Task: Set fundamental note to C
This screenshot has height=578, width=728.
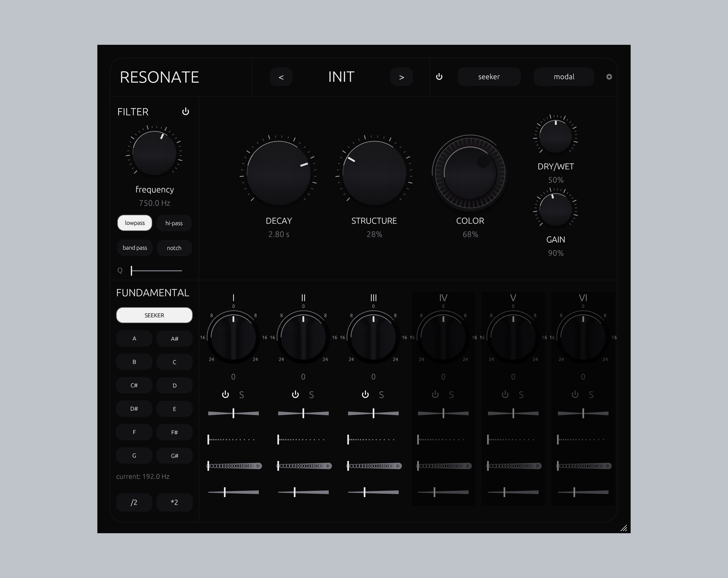Action: pos(174,362)
